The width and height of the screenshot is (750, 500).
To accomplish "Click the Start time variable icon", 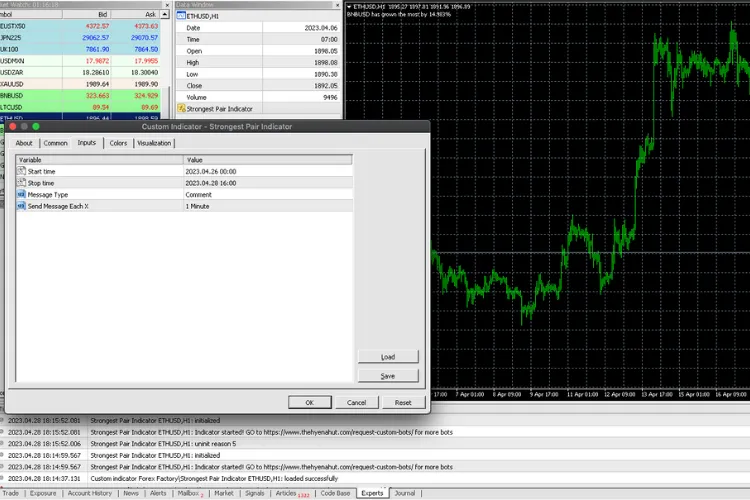I will 21,172.
